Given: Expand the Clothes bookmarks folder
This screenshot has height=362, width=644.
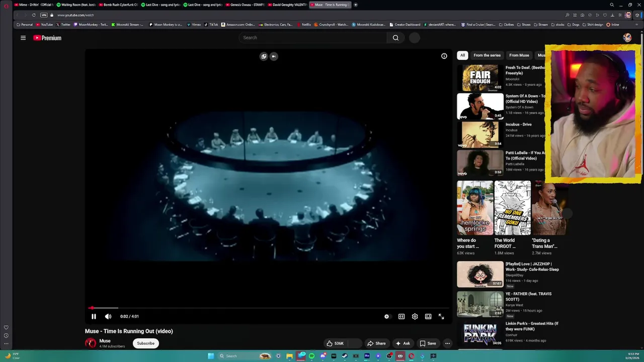Looking at the screenshot, I should (x=506, y=25).
